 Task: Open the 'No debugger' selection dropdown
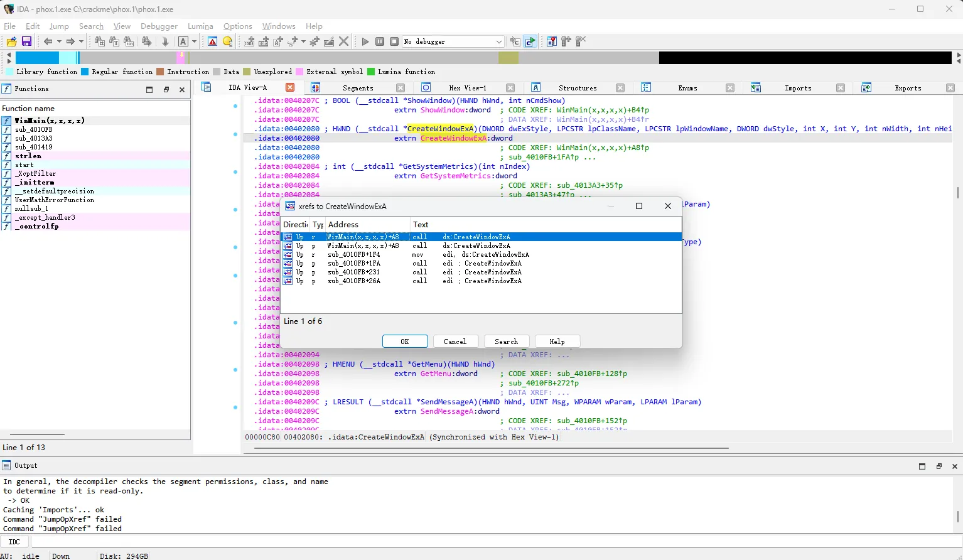[x=453, y=41]
